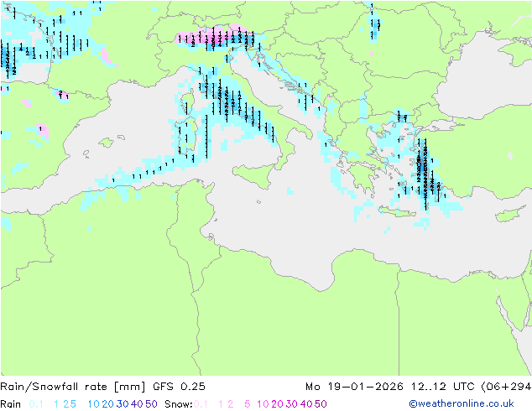Image resolution: width=532 pixels, height=411 pixels.
Task: Select the Rain legend value 10
Action: (94, 404)
